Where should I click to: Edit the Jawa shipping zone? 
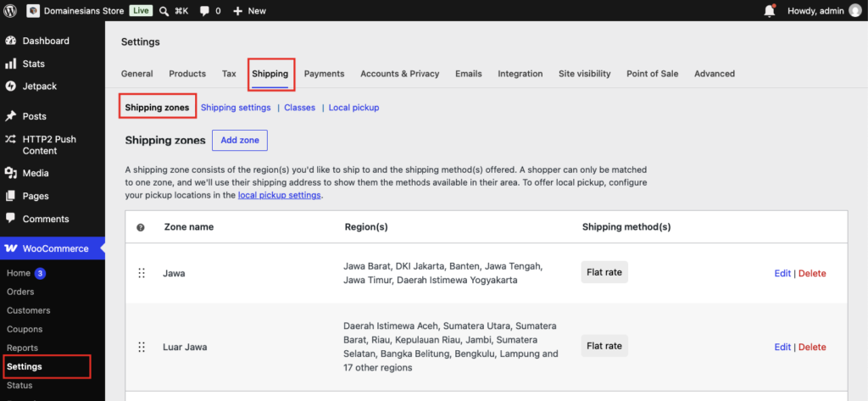(782, 273)
